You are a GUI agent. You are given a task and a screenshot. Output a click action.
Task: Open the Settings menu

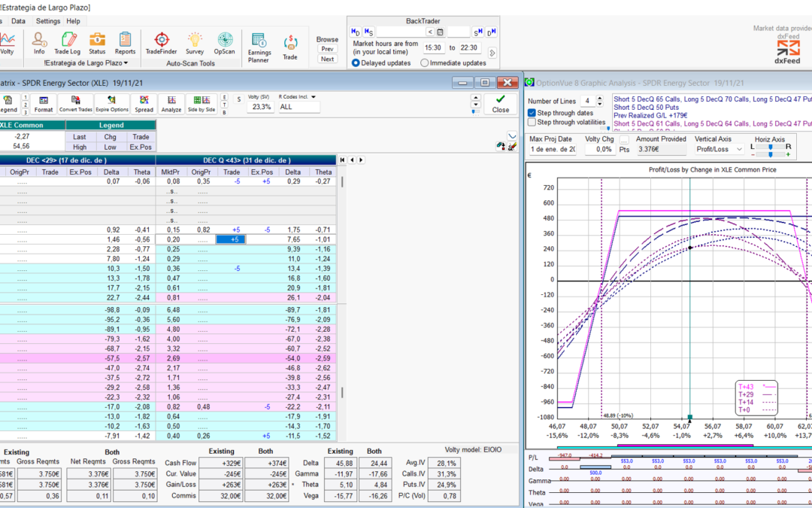click(48, 21)
